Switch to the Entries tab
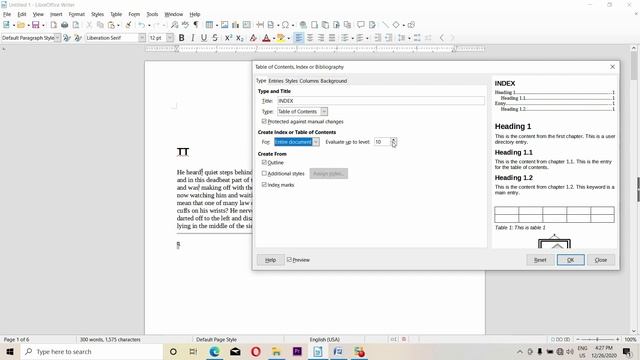 [276, 81]
